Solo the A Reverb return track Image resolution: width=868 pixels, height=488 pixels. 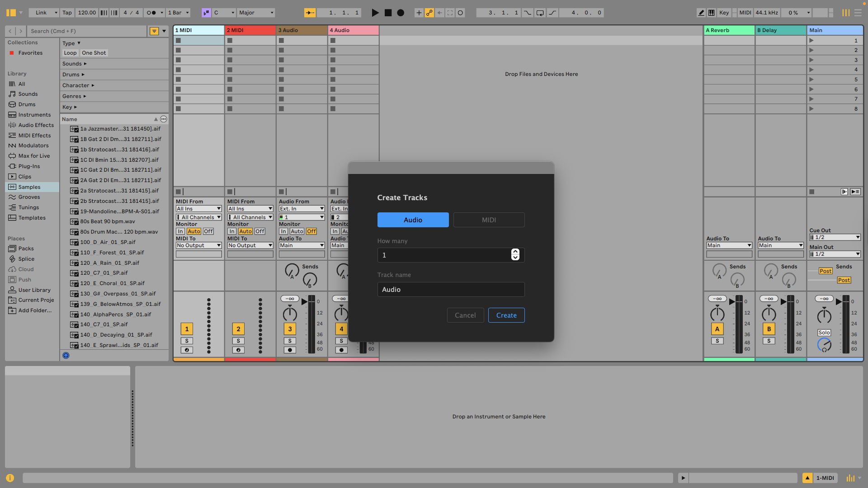click(x=717, y=341)
